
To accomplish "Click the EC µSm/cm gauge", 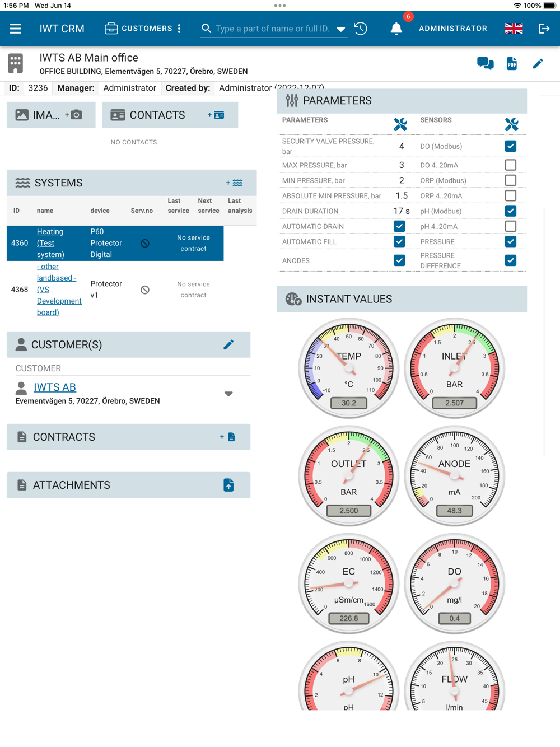I will click(x=349, y=583).
